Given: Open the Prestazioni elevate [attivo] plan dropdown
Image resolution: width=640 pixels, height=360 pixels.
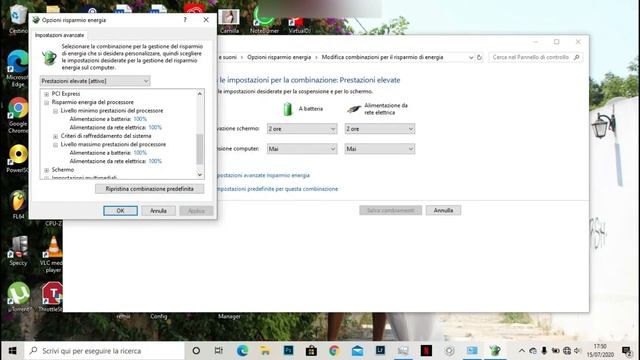Looking at the screenshot, I should (x=95, y=81).
